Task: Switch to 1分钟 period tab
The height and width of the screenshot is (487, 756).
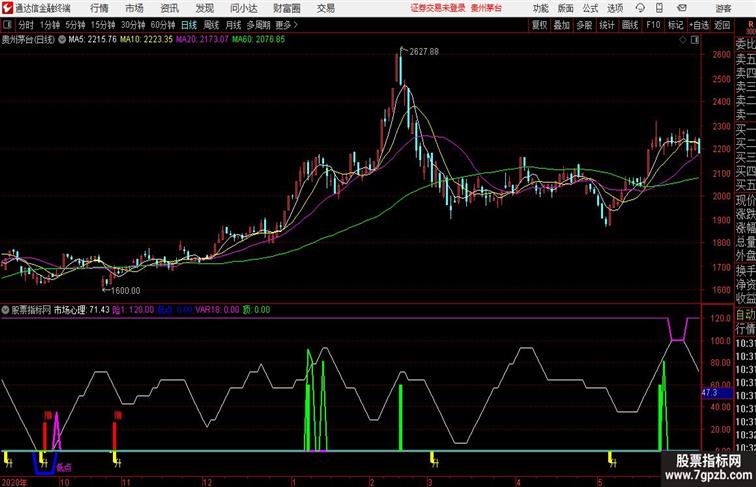Action: 49,25
